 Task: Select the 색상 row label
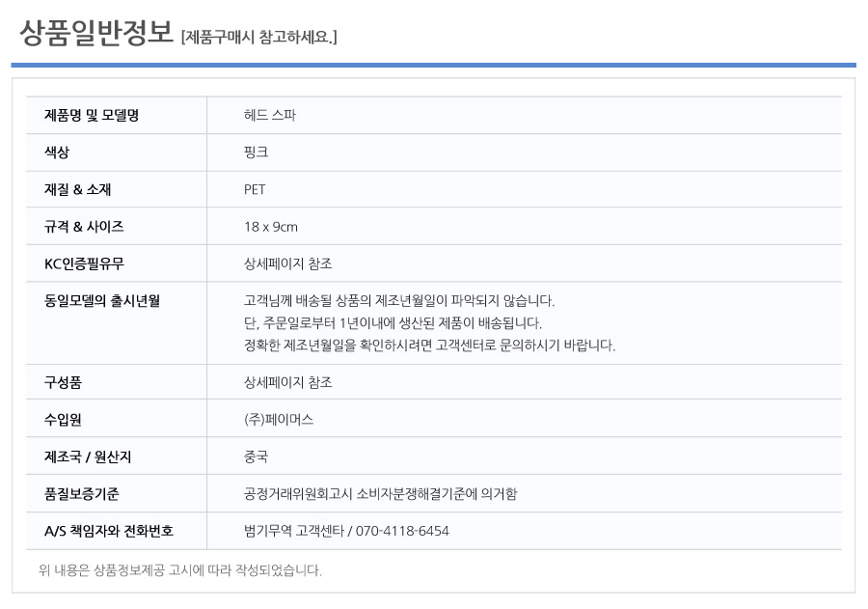tap(57, 152)
